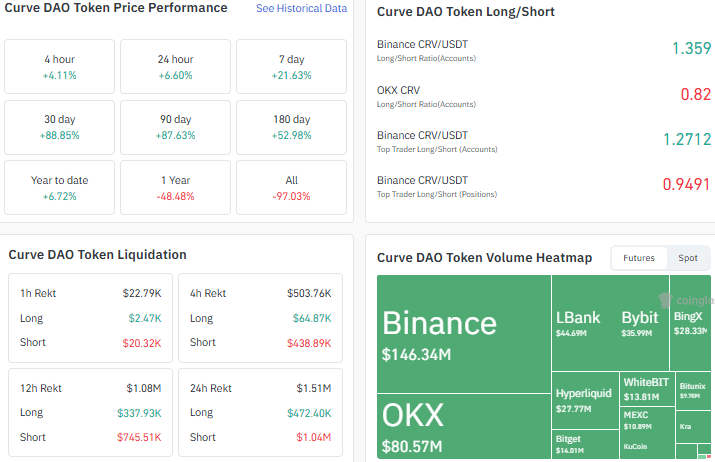Image resolution: width=715 pixels, height=462 pixels.
Task: Click the Curve DAO Token Liquidation heading
Action: [x=98, y=254]
